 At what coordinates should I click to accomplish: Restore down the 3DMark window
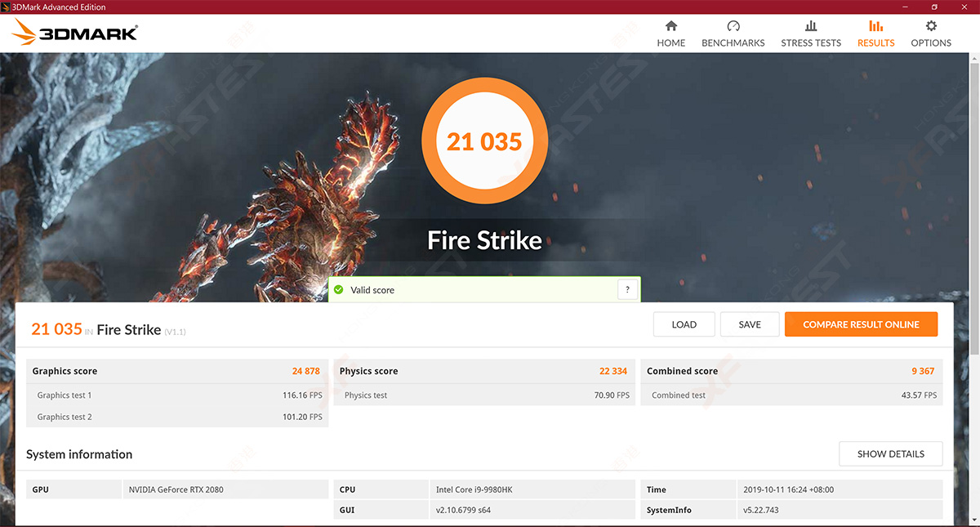coord(934,7)
